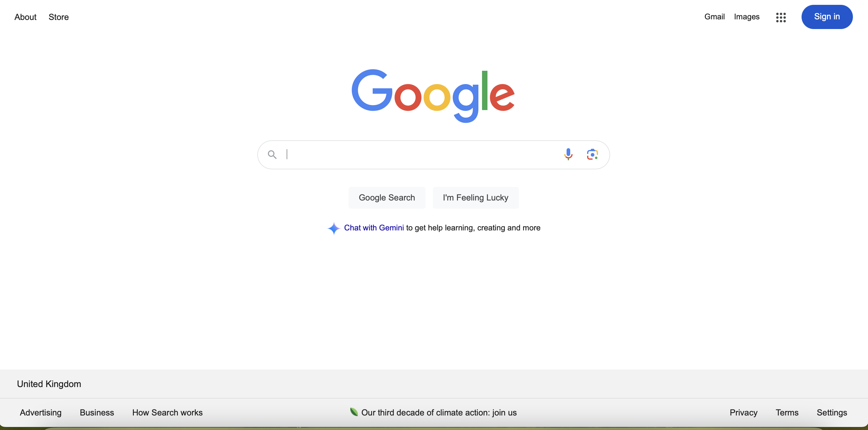Open the Gmail link

[714, 17]
